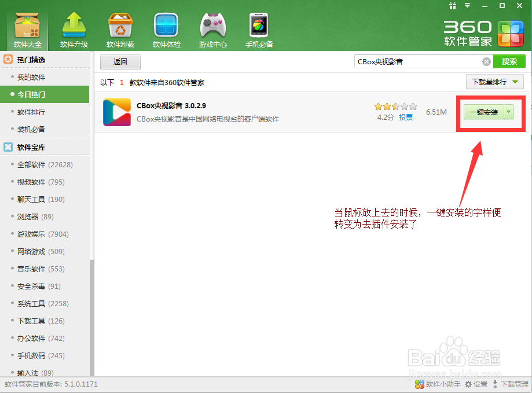Click version text 软件管家目前版本: 5.1.0.1171
Screen dimensions: 532x393
coord(52,384)
